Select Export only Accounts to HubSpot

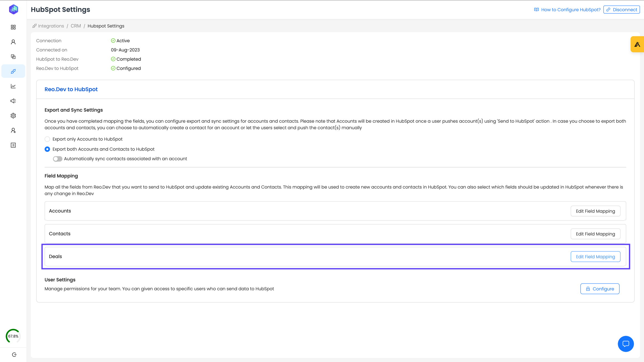47,139
